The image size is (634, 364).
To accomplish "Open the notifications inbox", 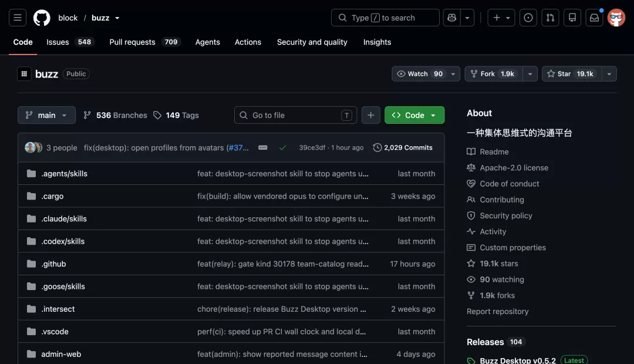I will (594, 18).
